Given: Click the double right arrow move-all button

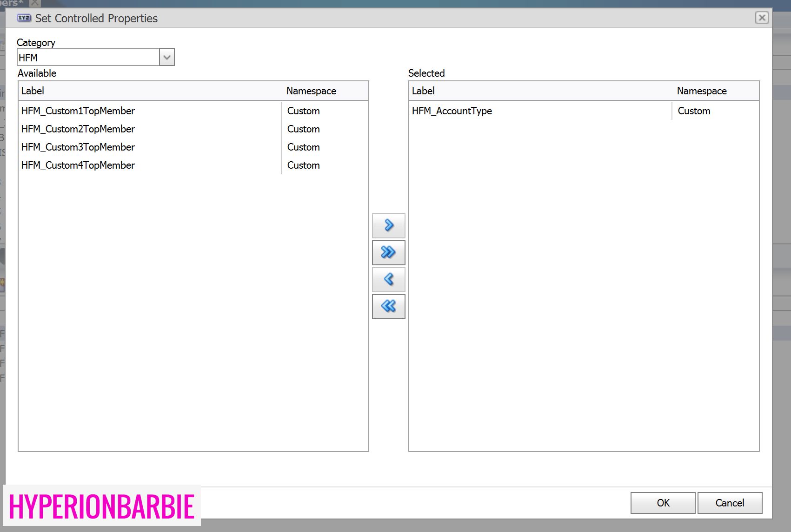Looking at the screenshot, I should [x=388, y=253].
